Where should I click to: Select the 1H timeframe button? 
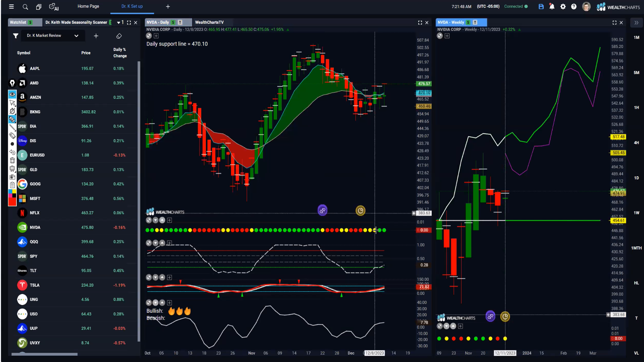coord(636,108)
